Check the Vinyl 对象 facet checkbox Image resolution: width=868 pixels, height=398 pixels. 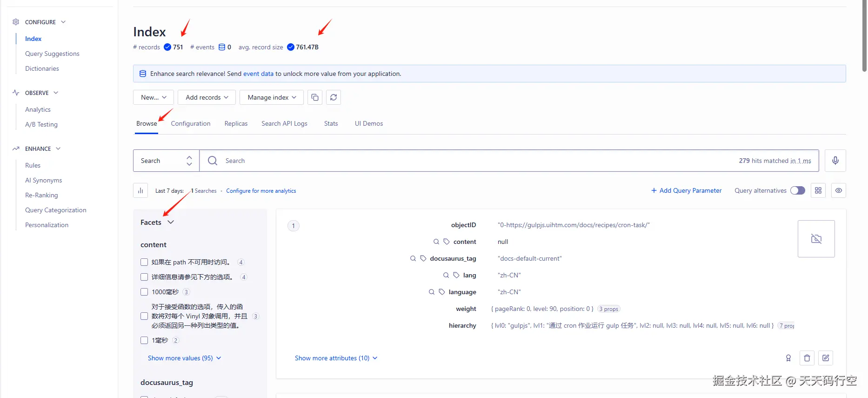144,316
